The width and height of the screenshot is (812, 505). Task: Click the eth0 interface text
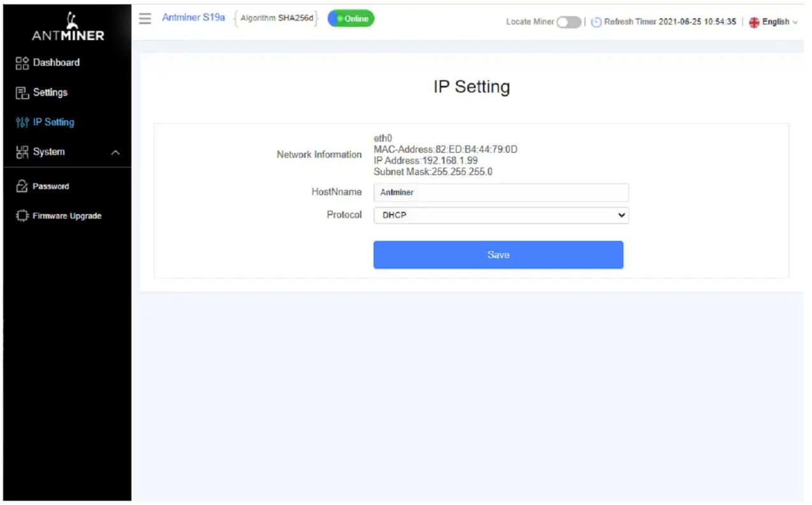click(382, 138)
